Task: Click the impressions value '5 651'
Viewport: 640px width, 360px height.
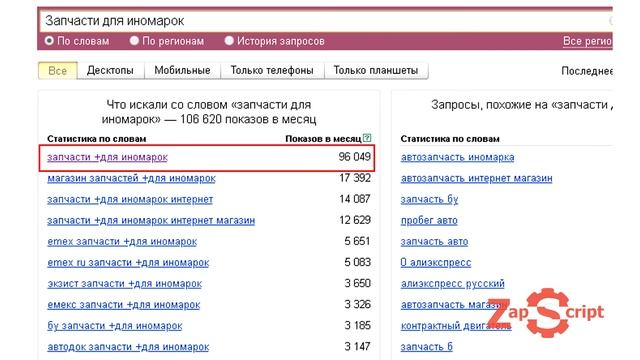Action: pos(357,241)
